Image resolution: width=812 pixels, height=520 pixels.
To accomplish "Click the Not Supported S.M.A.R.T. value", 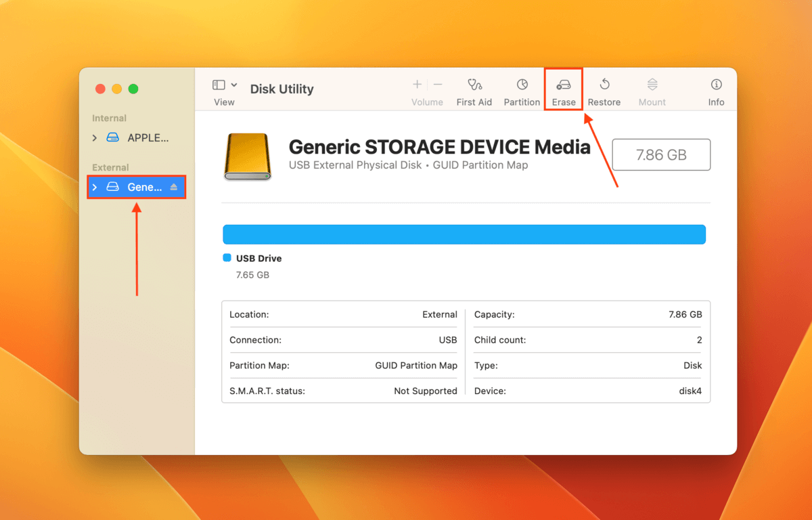I will tap(426, 391).
